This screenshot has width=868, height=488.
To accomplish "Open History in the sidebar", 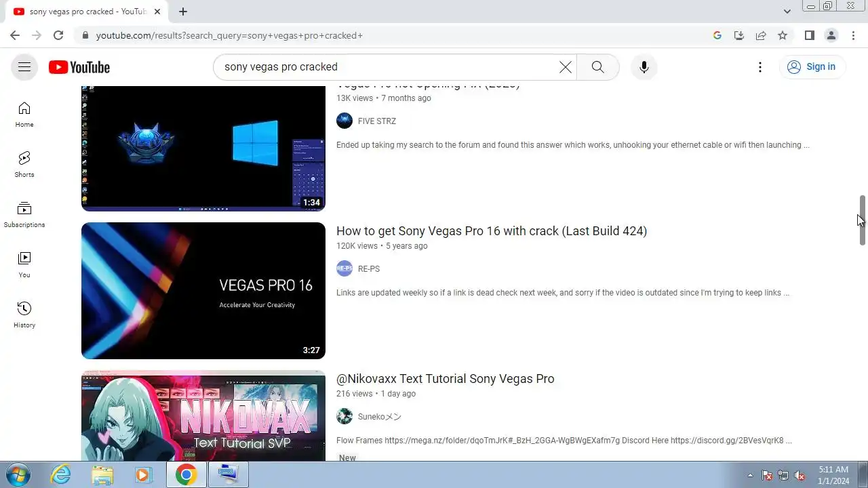I will coord(24,315).
